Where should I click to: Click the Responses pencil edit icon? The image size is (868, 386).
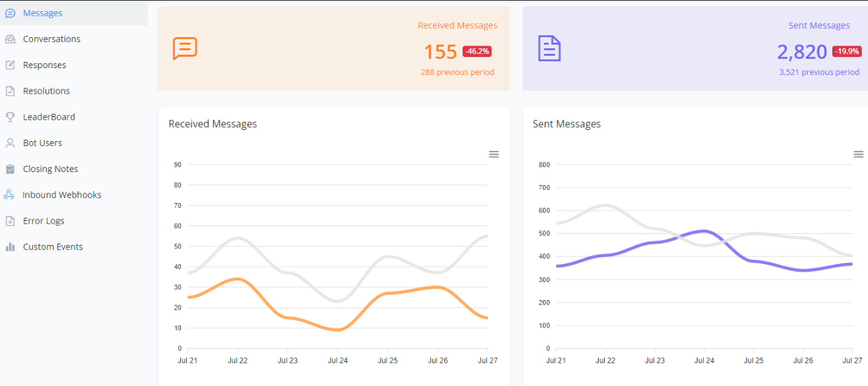[x=10, y=65]
